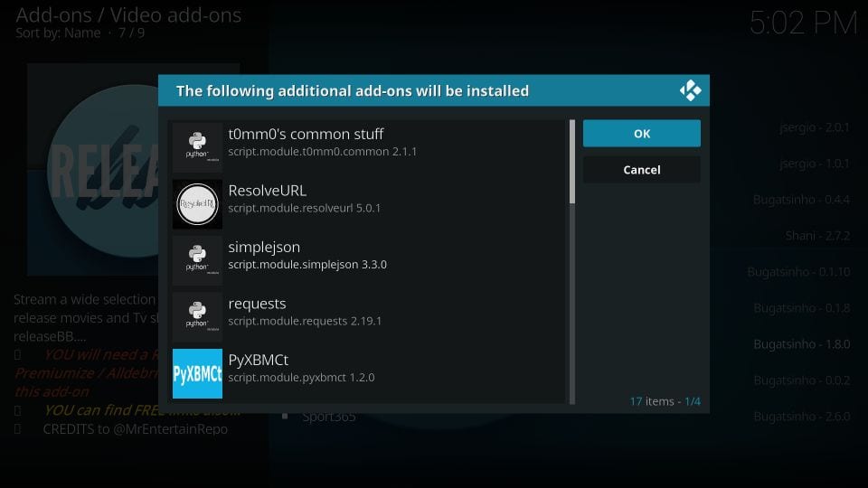Select the requests list entry
The width and height of the screenshot is (868, 488).
pos(368,317)
